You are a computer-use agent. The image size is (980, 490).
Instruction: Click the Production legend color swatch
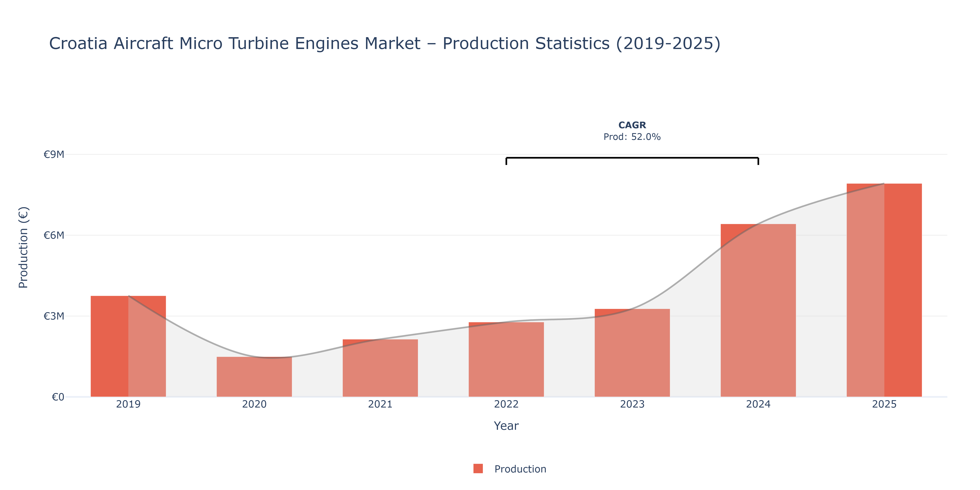pos(478,469)
